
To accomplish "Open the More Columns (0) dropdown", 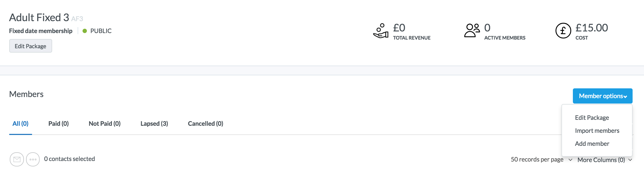I will 605,160.
